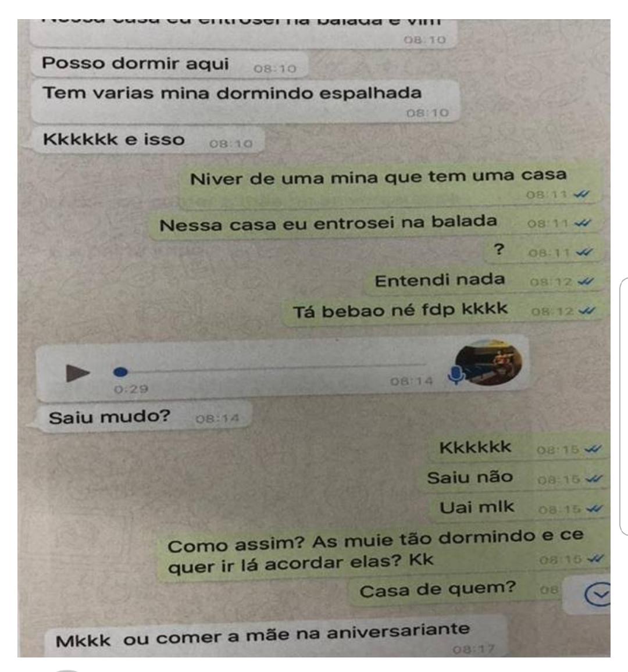Click the voice message progress dot
Screen dimensions: 628x672
coord(120,372)
